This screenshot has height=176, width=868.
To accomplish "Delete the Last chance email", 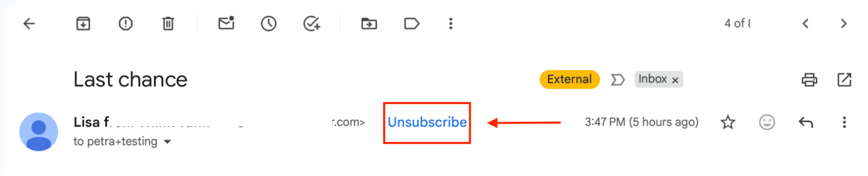I will coord(168,23).
